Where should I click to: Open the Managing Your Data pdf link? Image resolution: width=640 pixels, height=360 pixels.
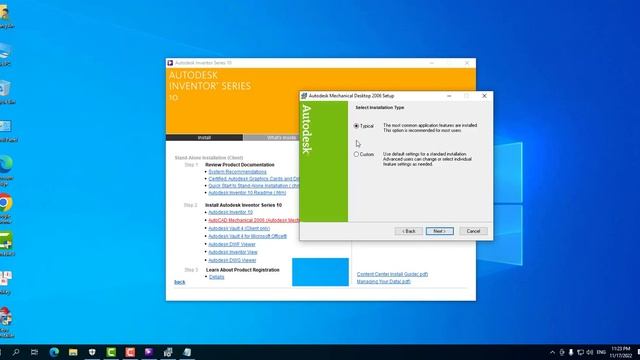pos(383,282)
